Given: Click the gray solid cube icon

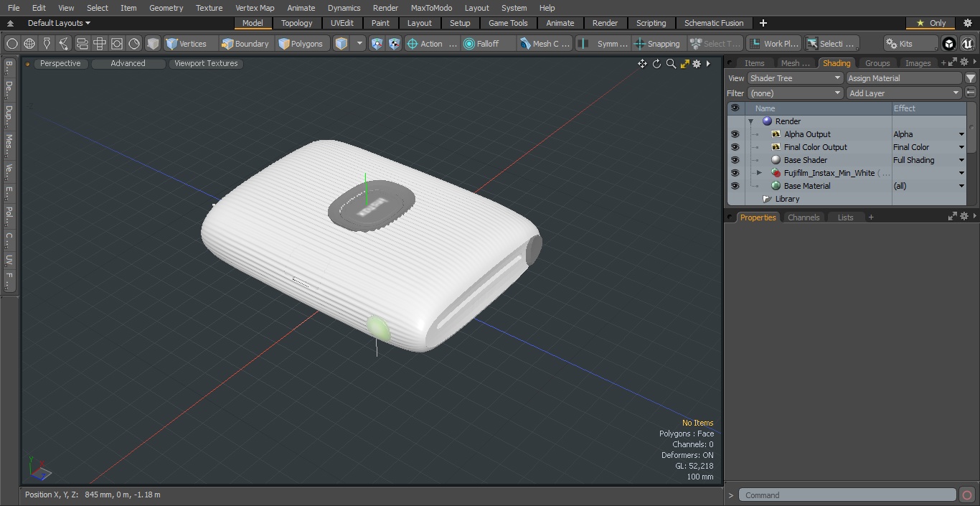Looking at the screenshot, I should click(153, 44).
